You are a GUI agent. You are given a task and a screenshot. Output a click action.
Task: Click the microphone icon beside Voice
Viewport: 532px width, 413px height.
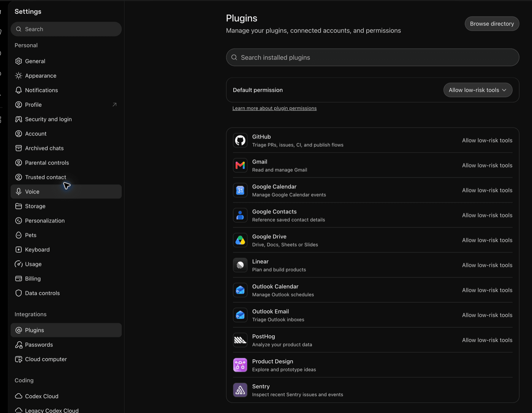tap(19, 191)
